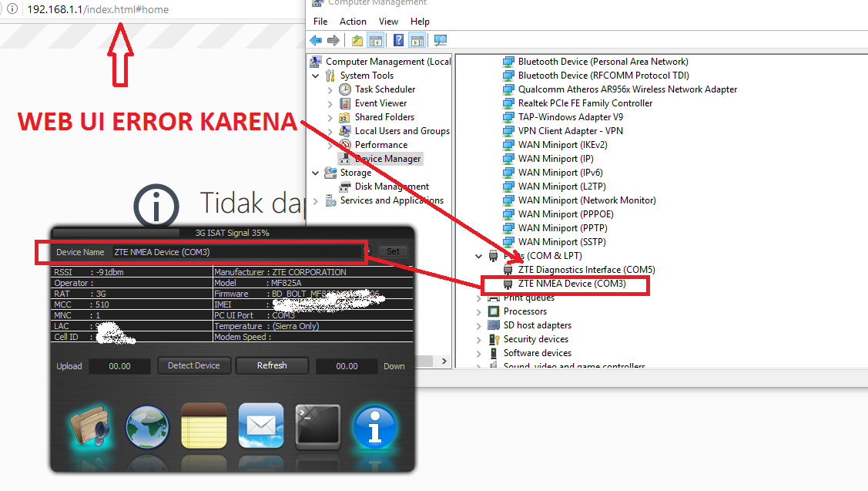Click the 3G ISAT Signal 35% progress bar
The height and width of the screenshot is (491, 868).
point(233,233)
